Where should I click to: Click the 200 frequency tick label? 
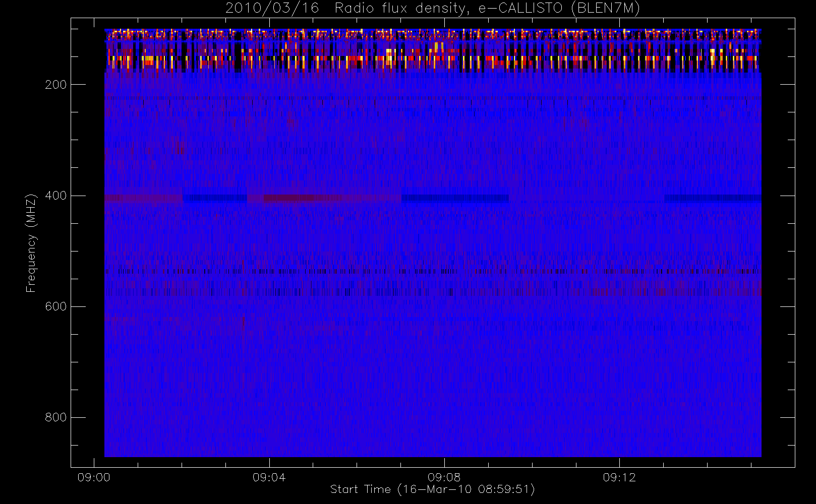[x=55, y=85]
